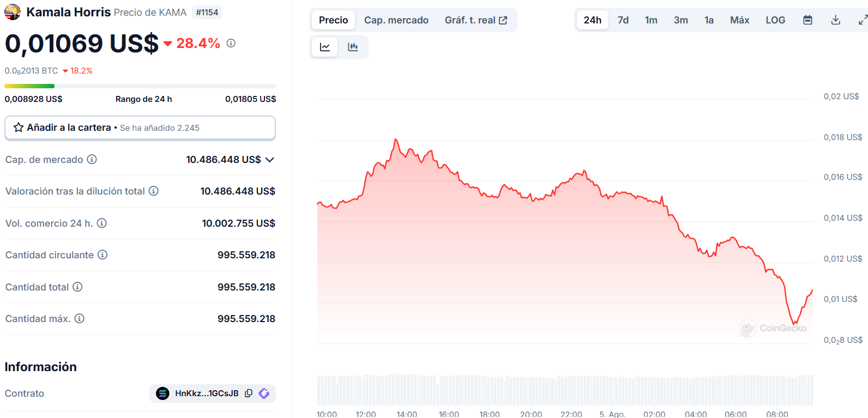The height and width of the screenshot is (418, 868).
Task: Open Gráf. t. real external chart
Action: pyautogui.click(x=476, y=20)
